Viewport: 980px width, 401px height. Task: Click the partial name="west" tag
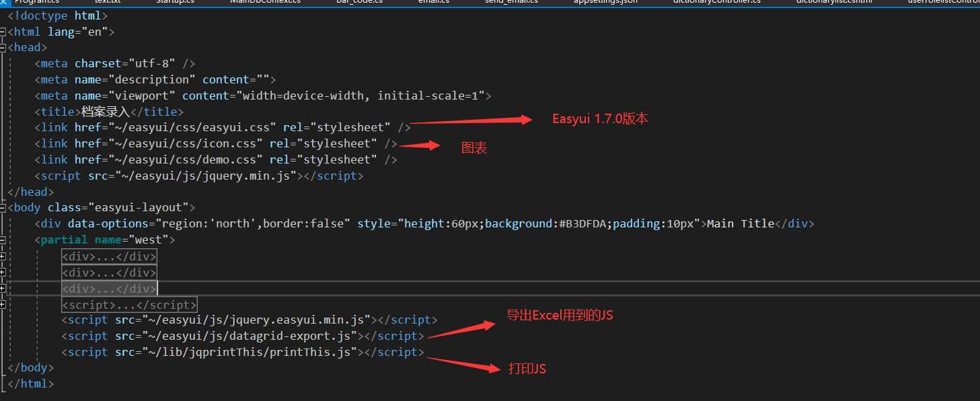(x=105, y=240)
